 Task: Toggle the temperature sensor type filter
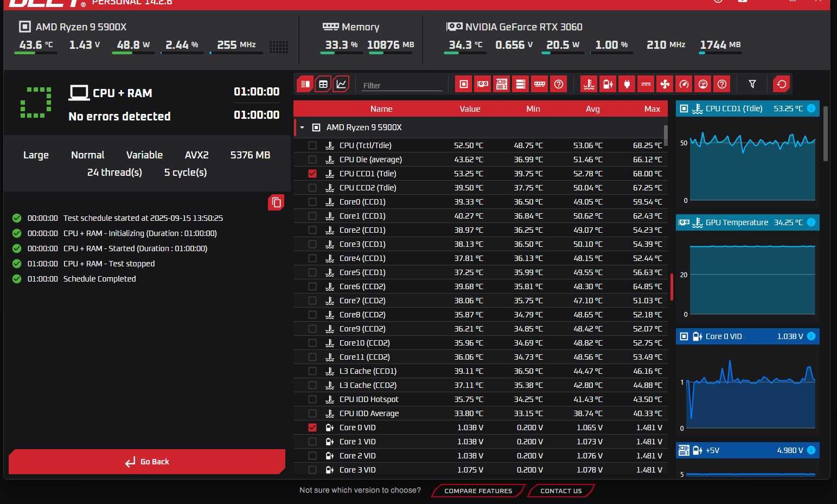pos(589,84)
